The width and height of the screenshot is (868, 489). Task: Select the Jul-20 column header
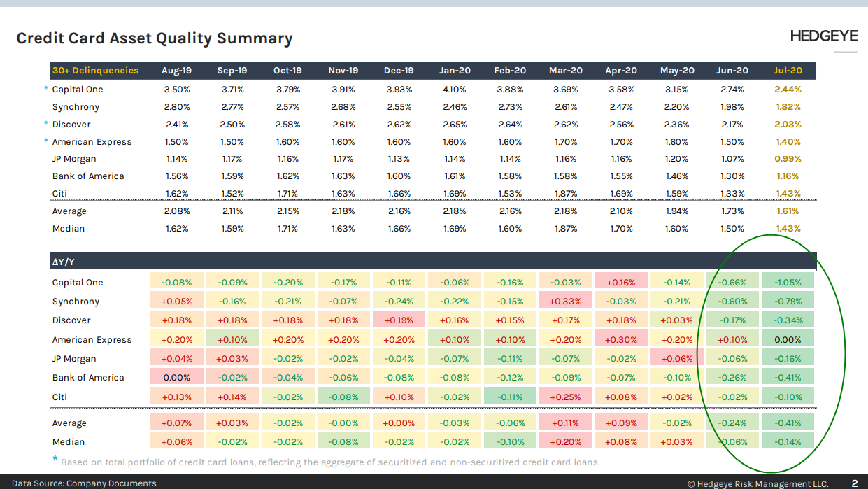788,71
